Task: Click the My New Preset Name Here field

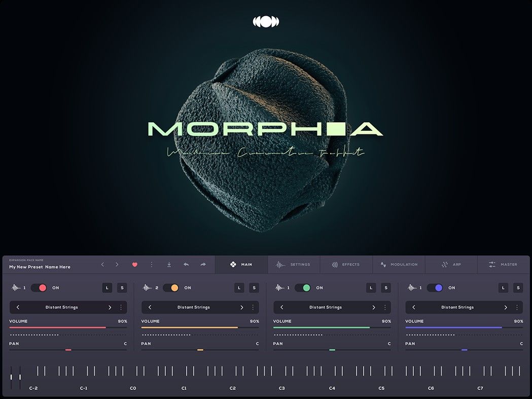Action: tap(40, 267)
